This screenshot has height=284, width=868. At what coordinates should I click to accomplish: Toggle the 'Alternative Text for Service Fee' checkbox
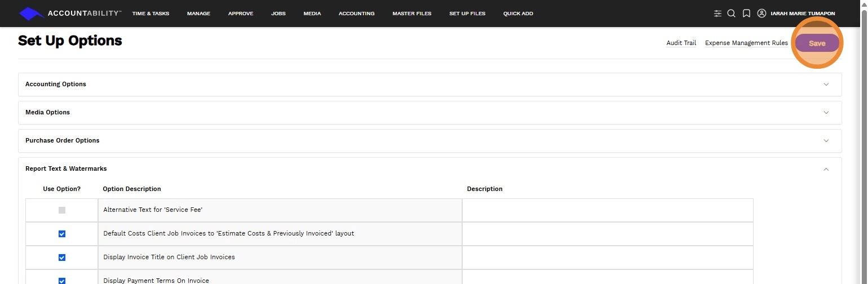[x=62, y=210]
